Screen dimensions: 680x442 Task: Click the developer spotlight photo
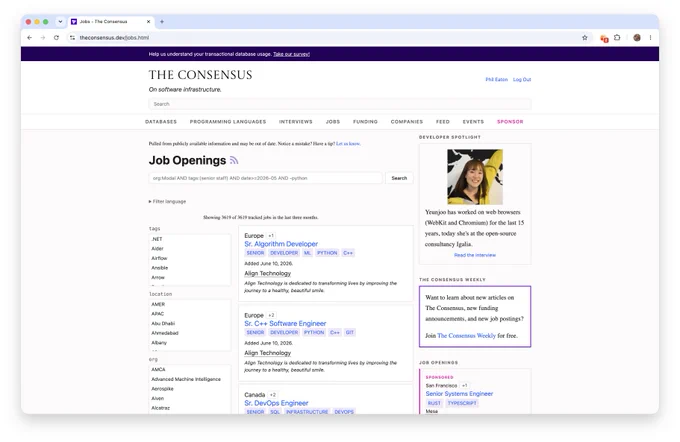click(475, 177)
